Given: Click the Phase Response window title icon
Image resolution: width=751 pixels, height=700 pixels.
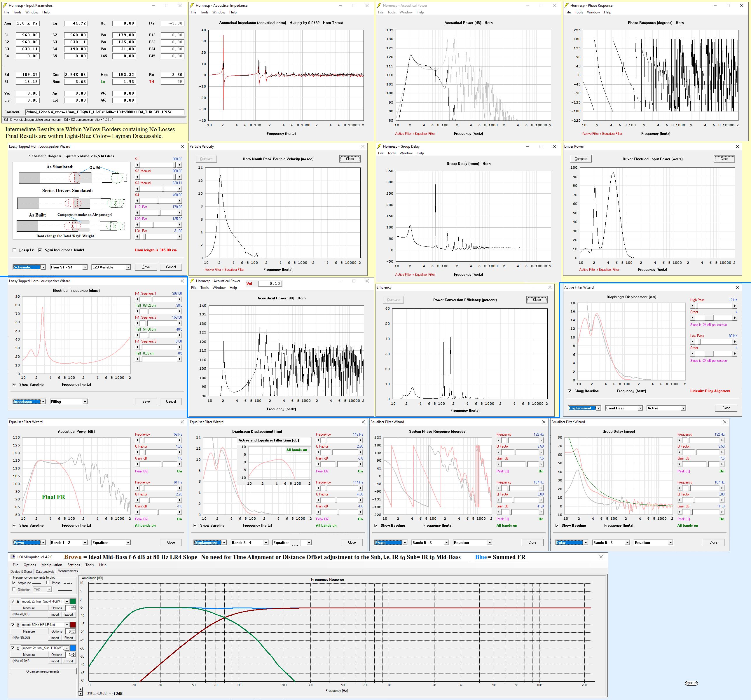Looking at the screenshot, I should coord(567,6).
